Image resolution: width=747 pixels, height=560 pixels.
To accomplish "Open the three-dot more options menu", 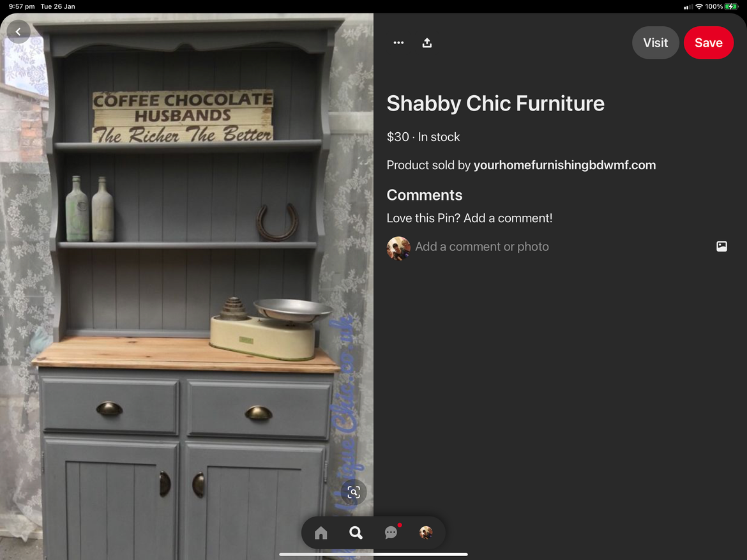I will [399, 43].
